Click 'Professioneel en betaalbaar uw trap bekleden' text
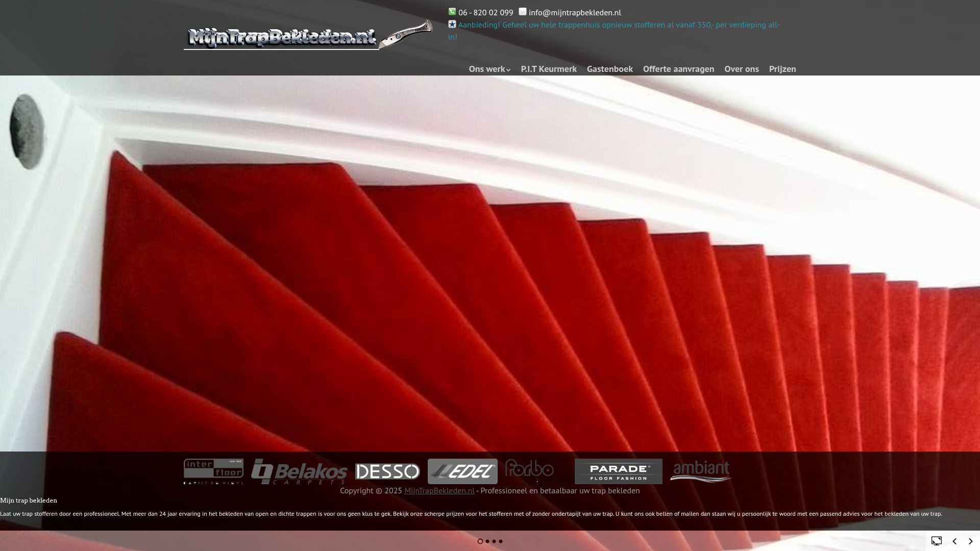The height and width of the screenshot is (551, 980). point(560,490)
